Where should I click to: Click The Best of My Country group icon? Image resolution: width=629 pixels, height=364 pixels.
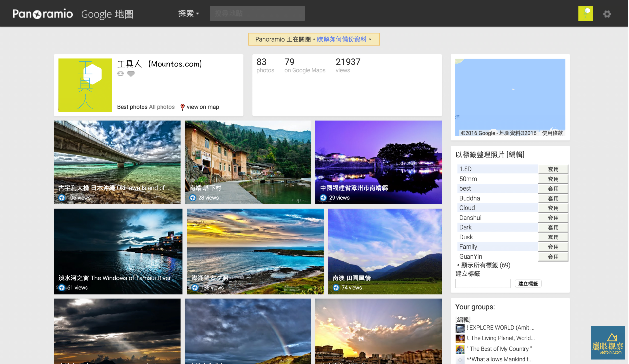coord(460,349)
